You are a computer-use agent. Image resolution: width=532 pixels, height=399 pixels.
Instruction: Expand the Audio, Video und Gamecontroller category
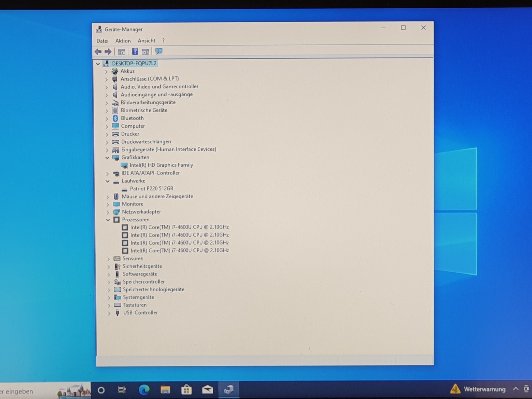(106, 87)
